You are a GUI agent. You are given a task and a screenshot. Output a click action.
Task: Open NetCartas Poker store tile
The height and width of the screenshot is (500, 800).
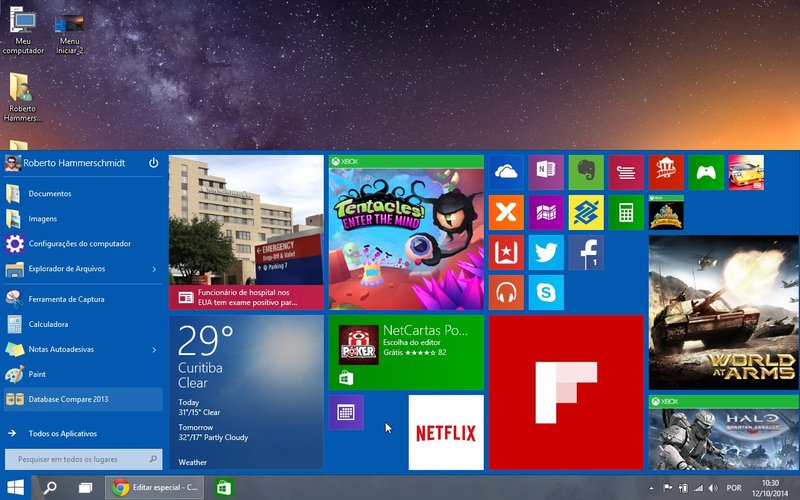point(406,353)
